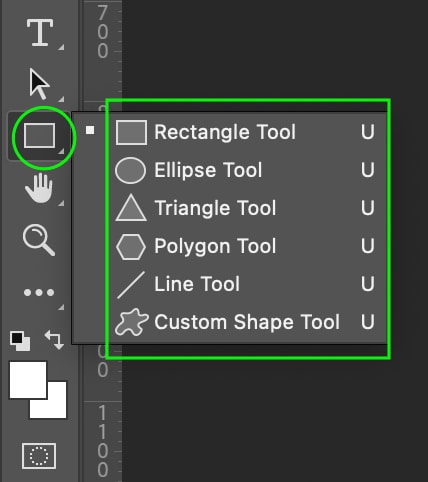The image size is (428, 482).
Task: Expand the Edit Toolbar flyout triangle
Action: [61, 307]
